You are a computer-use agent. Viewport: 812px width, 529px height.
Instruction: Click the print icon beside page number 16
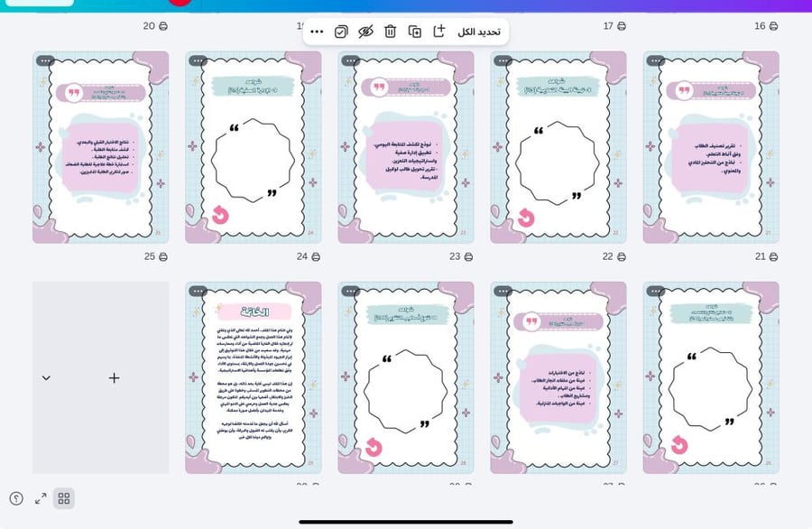[x=774, y=26]
